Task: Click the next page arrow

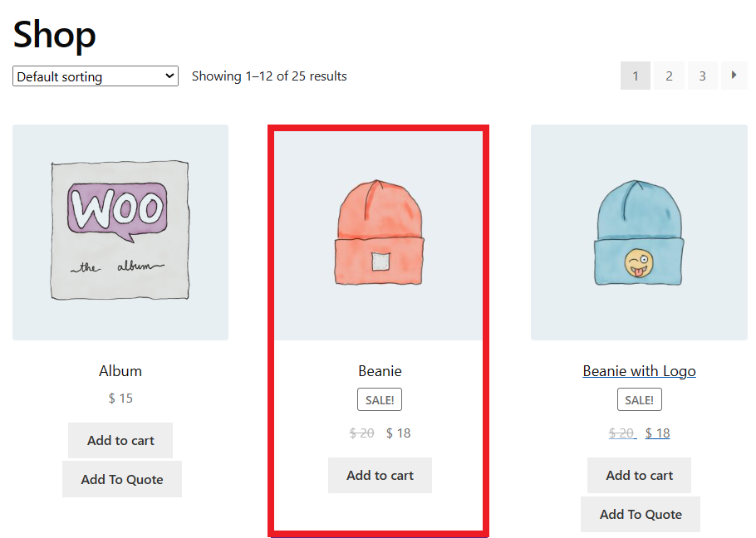Action: [734, 76]
